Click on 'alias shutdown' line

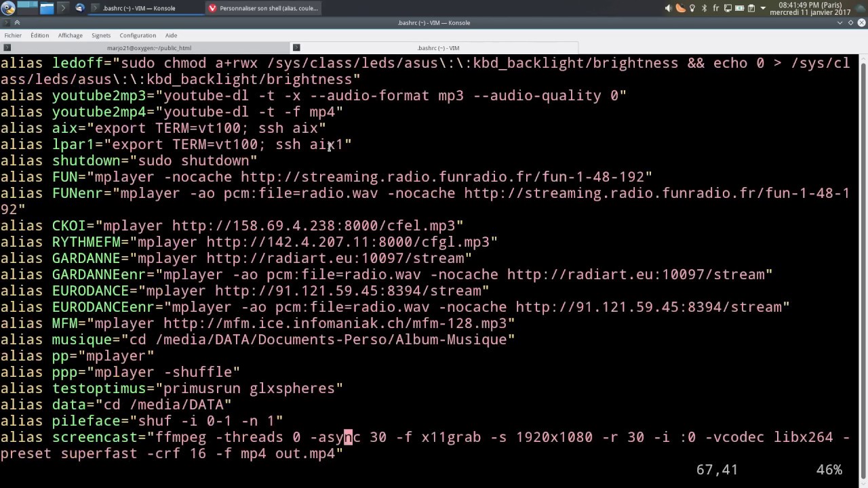pyautogui.click(x=129, y=161)
